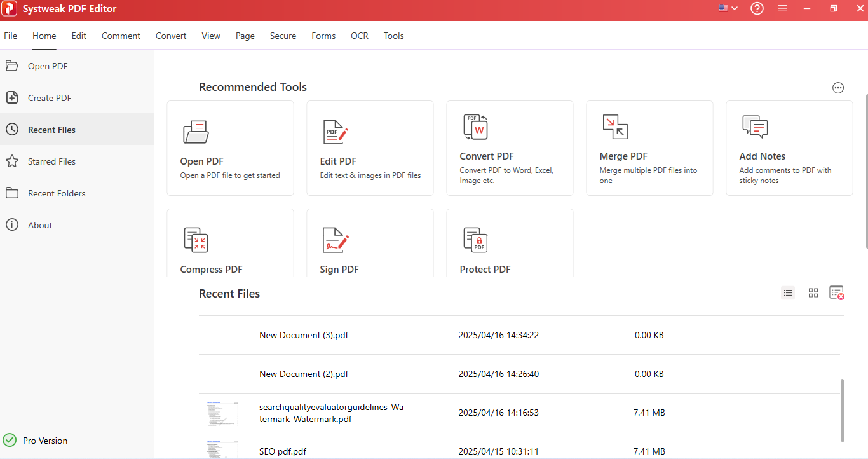Screen dimensions: 868x459
Task: Click the Systweak PDF Editor logo
Action: click(10, 9)
